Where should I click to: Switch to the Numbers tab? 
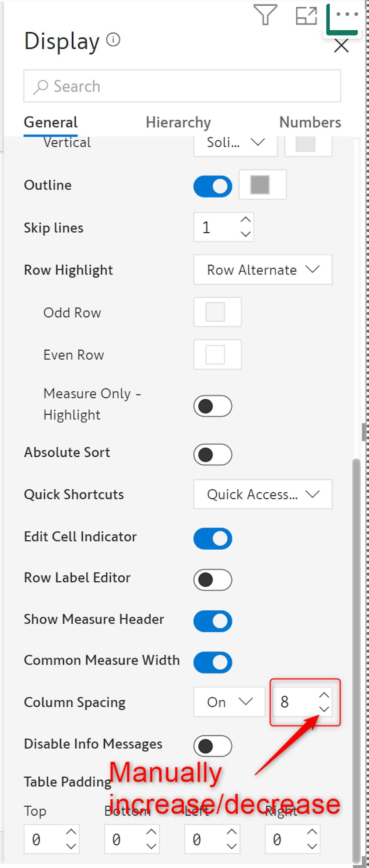[310, 123]
